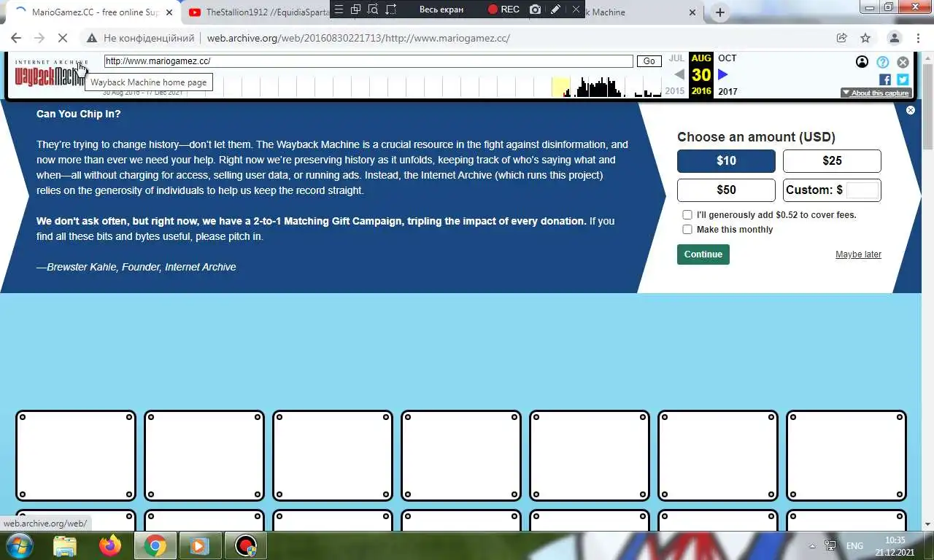Go to previous capture with grey left arrow

coord(679,74)
